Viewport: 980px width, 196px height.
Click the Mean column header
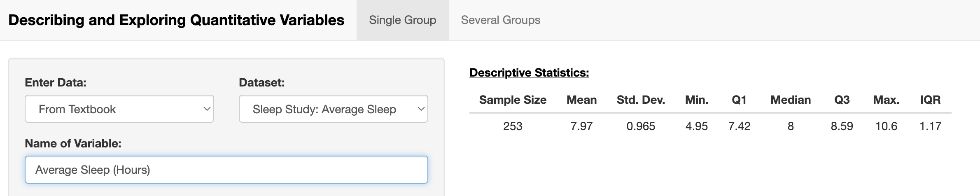coord(581,100)
